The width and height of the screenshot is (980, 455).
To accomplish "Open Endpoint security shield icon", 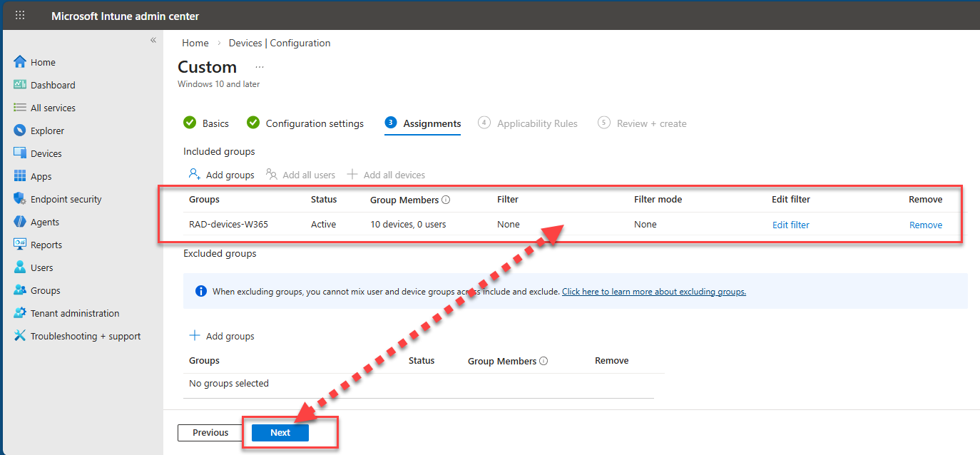I will point(20,199).
